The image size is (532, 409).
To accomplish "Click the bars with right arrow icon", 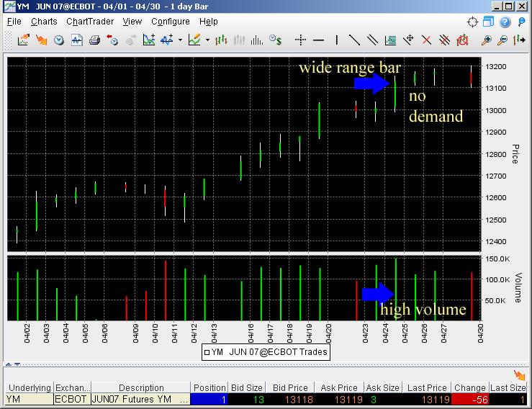I will 520,40.
